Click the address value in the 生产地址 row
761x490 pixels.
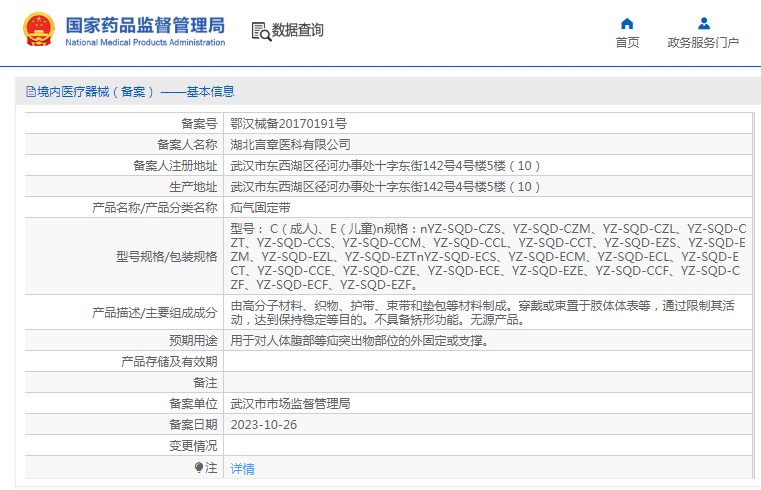click(385, 187)
